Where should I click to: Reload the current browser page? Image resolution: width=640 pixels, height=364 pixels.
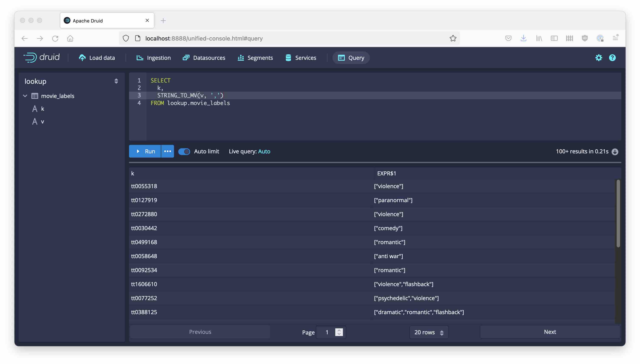tap(55, 38)
